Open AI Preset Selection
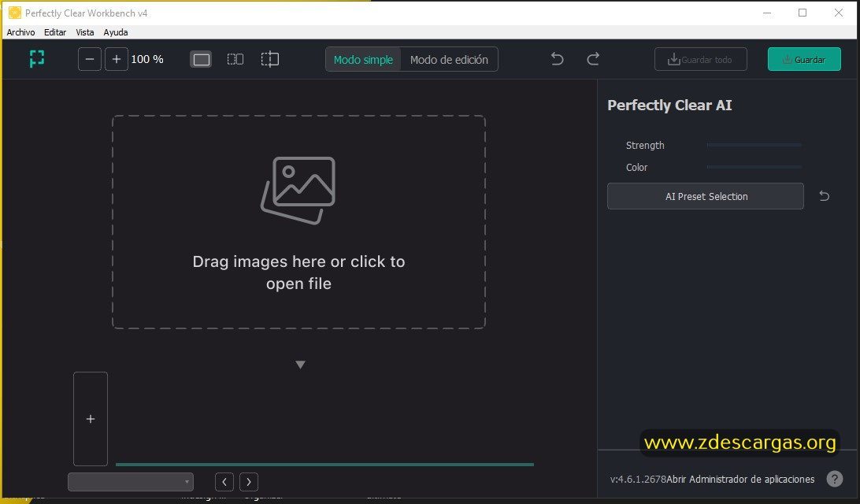860x504 pixels. [706, 196]
